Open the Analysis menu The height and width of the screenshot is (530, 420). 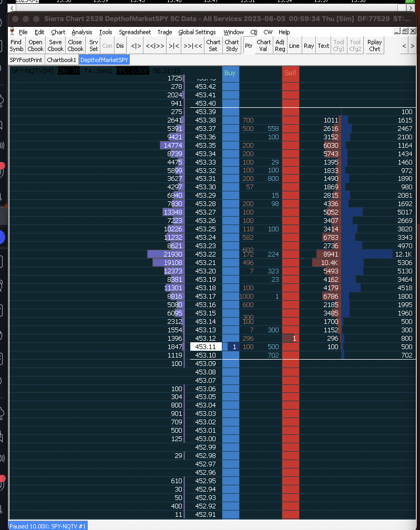[x=82, y=32]
